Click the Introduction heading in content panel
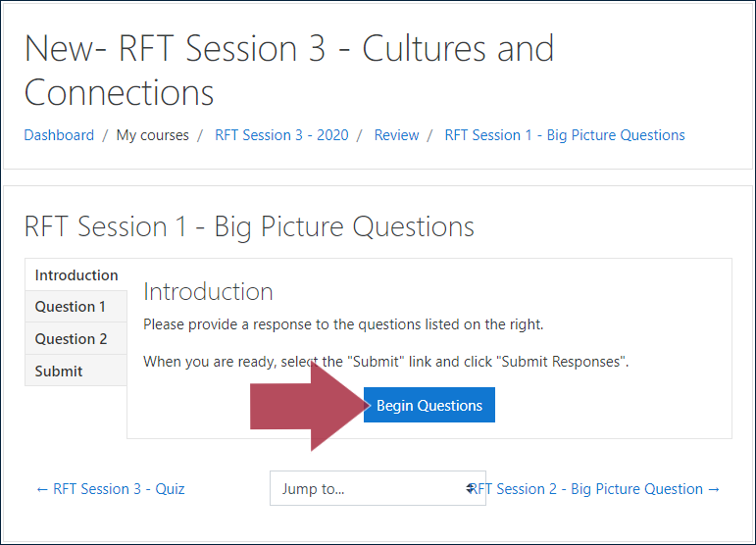Screen dimensions: 756x545 coord(208,291)
